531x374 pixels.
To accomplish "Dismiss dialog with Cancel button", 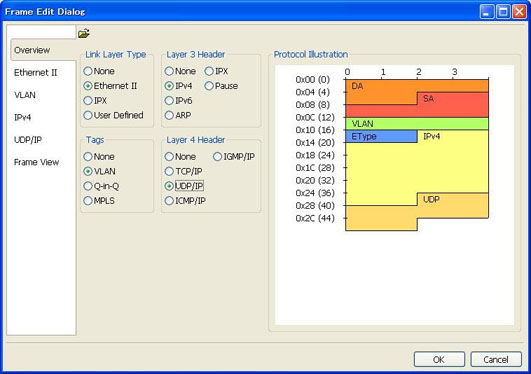I will click(496, 359).
